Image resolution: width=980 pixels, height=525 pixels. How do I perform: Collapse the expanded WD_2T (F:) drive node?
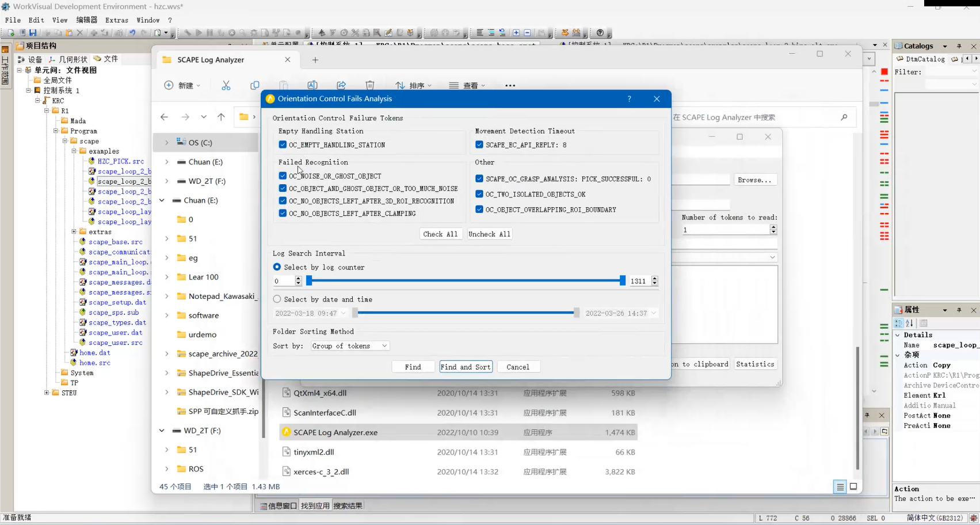(162, 431)
